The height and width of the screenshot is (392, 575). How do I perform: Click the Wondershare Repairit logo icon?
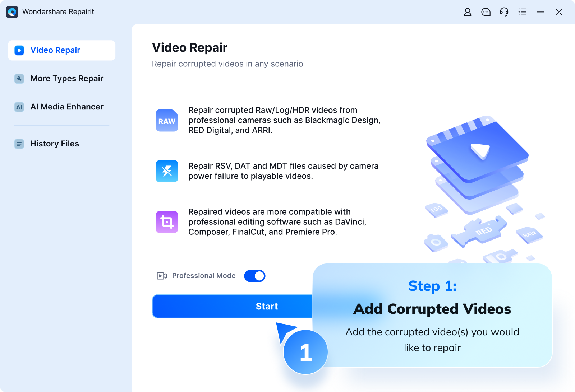[12, 12]
